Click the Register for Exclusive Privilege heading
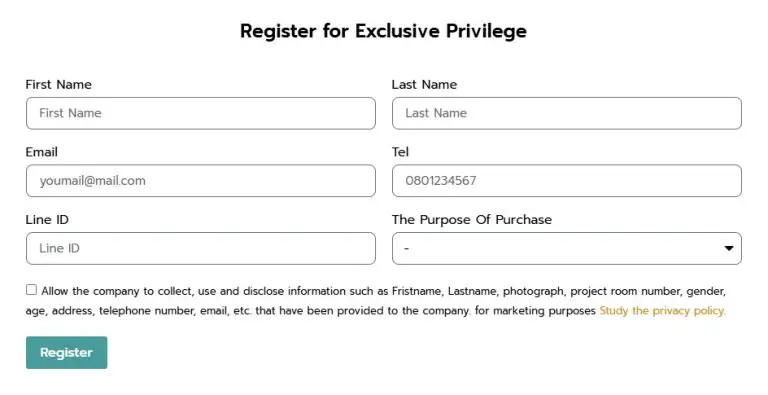Viewport: 768px width, 395px height. (x=384, y=31)
